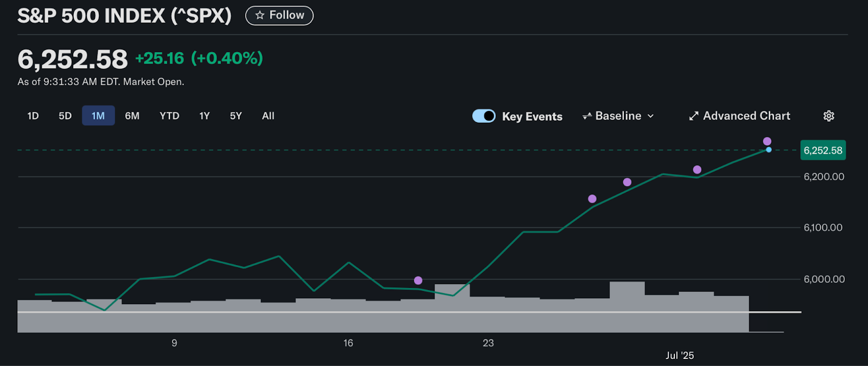Toggle the Key Events switch off

pyautogui.click(x=484, y=116)
